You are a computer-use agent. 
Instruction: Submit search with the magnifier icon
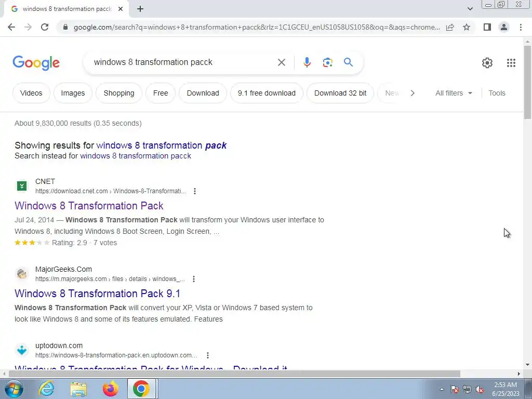coord(348,62)
